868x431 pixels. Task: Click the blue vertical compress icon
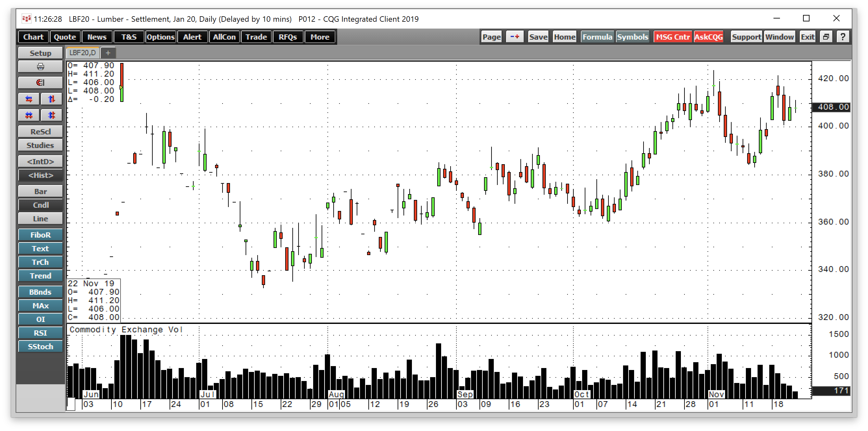(x=51, y=115)
